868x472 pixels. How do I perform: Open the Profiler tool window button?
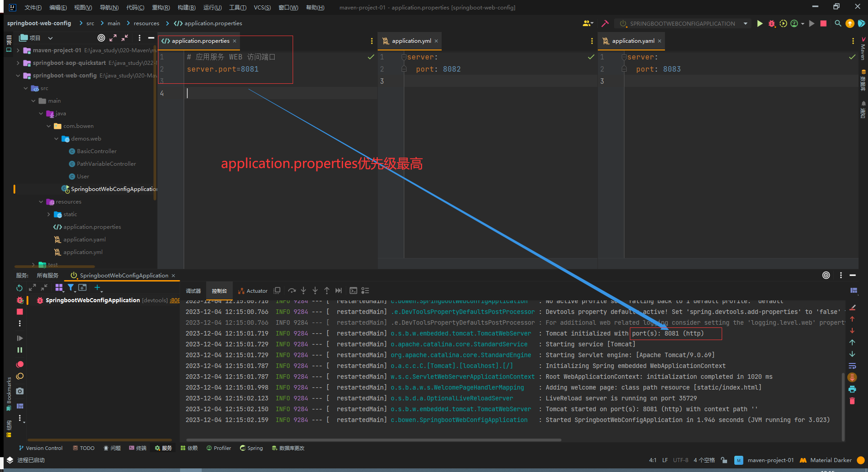click(x=219, y=448)
